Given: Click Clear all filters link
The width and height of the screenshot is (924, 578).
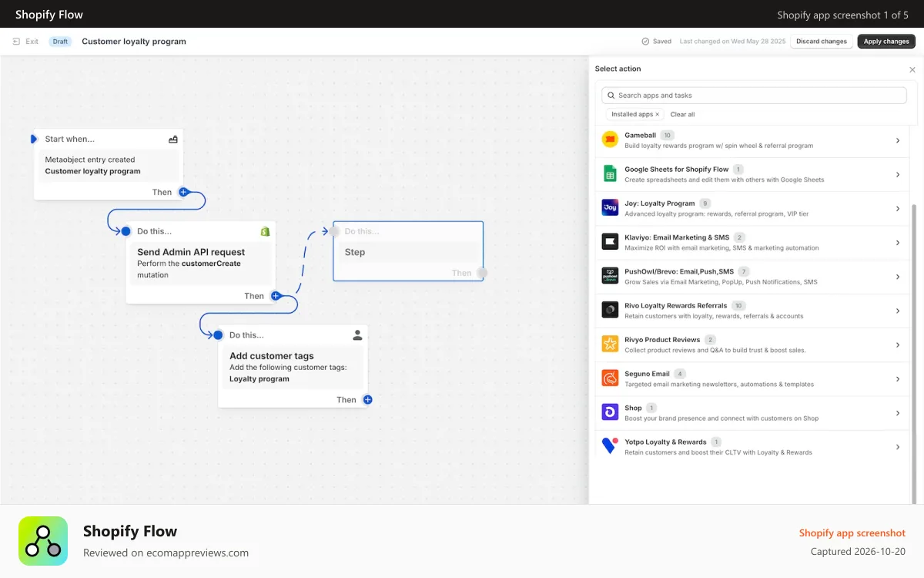Looking at the screenshot, I should click(x=682, y=115).
